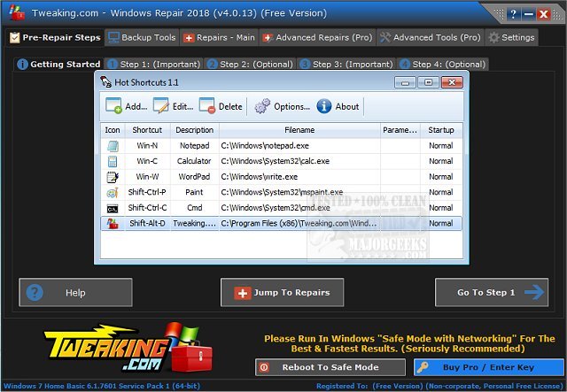Image resolution: width=567 pixels, height=392 pixels.
Task: Open Advanced Repairs (Pro) tab
Action: point(317,37)
